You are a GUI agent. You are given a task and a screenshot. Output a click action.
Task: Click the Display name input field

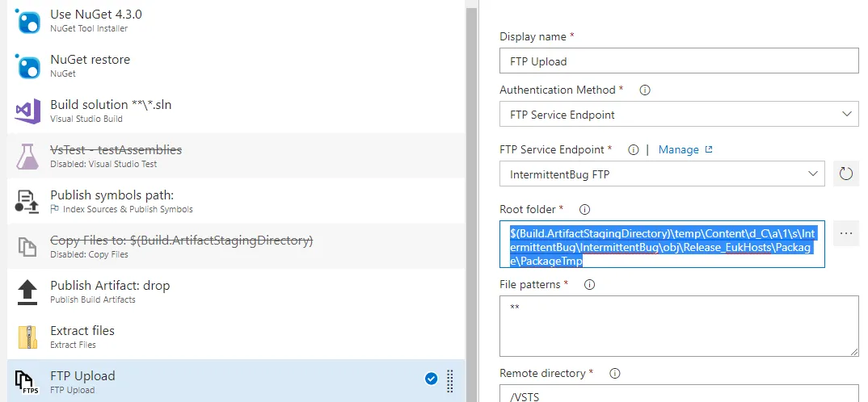(679, 61)
